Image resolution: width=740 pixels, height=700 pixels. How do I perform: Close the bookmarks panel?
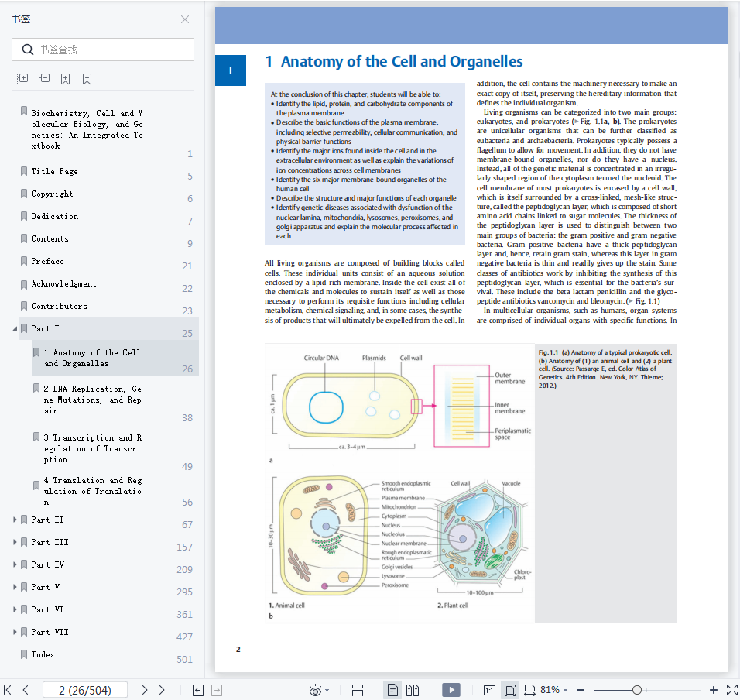pyautogui.click(x=185, y=19)
